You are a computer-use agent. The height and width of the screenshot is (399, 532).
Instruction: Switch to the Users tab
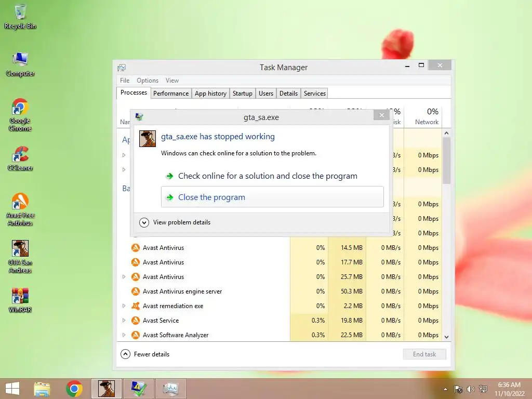(265, 94)
